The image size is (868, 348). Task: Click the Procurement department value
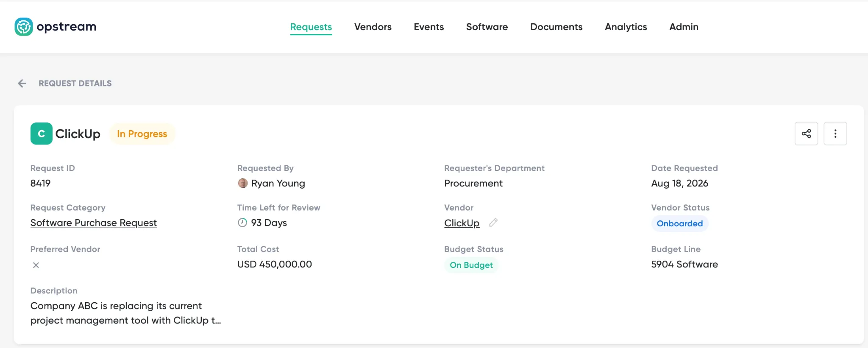473,183
